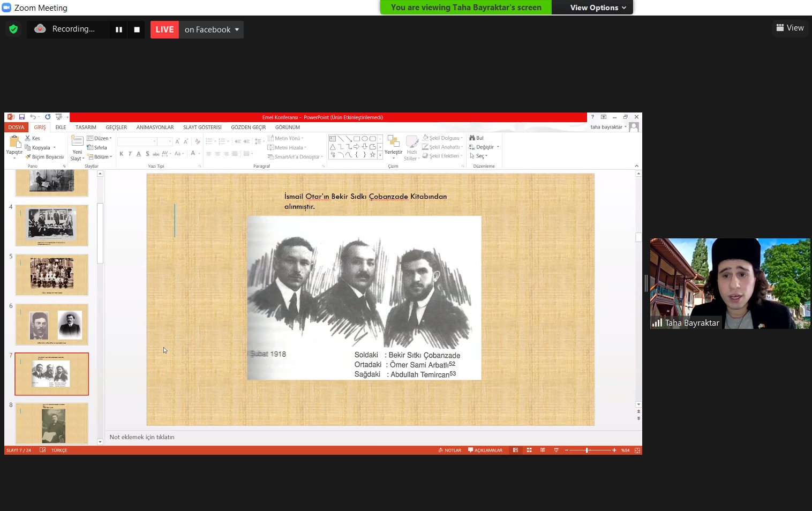Screen dimensions: 812x511
Task: Select slide 6 thumbnail with two portraits
Action: 52,325
